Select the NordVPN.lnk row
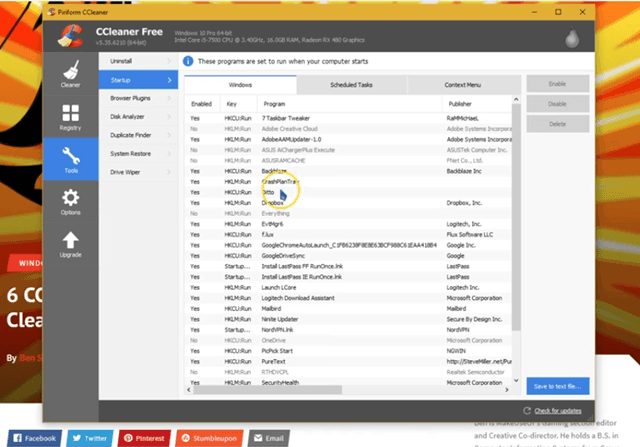The image size is (640, 447). tap(349, 330)
